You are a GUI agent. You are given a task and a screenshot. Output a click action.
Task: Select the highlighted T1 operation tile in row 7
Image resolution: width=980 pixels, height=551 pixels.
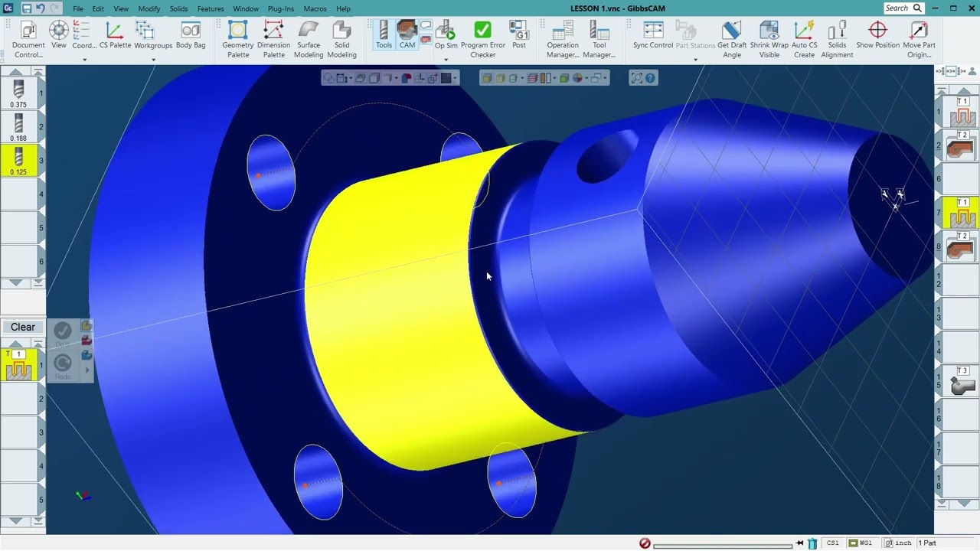[962, 213]
